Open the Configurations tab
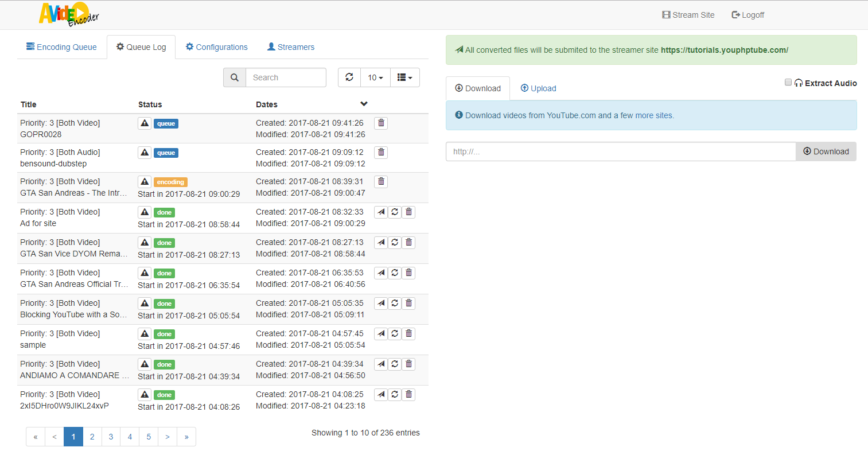Screen dimensions: 868x455 click(217, 47)
